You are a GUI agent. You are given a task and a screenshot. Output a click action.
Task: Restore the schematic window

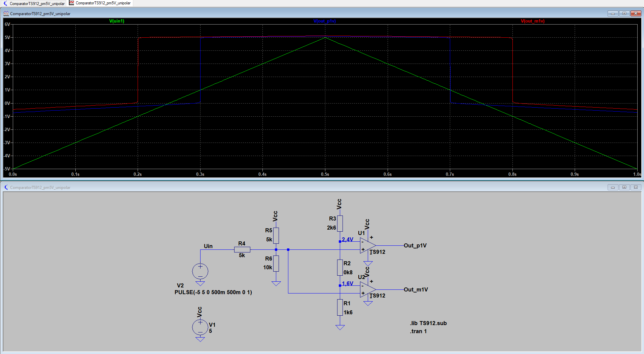[x=624, y=187]
